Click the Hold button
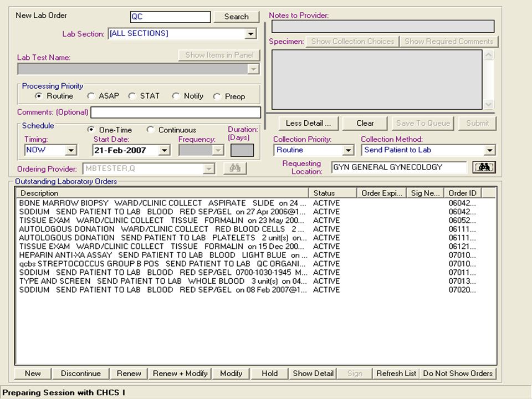 click(270, 374)
